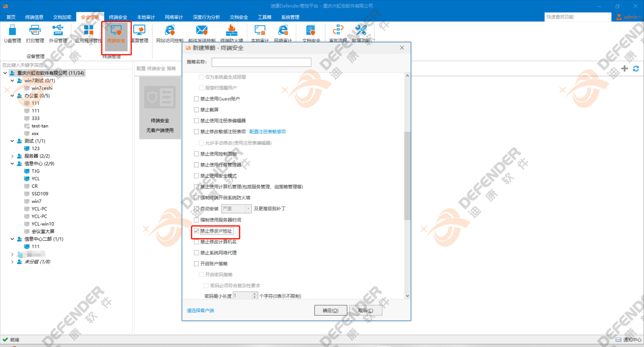The height and width of the screenshot is (347, 644).
Task: Open 网络审计 ribbon icon
Action: (283, 34)
